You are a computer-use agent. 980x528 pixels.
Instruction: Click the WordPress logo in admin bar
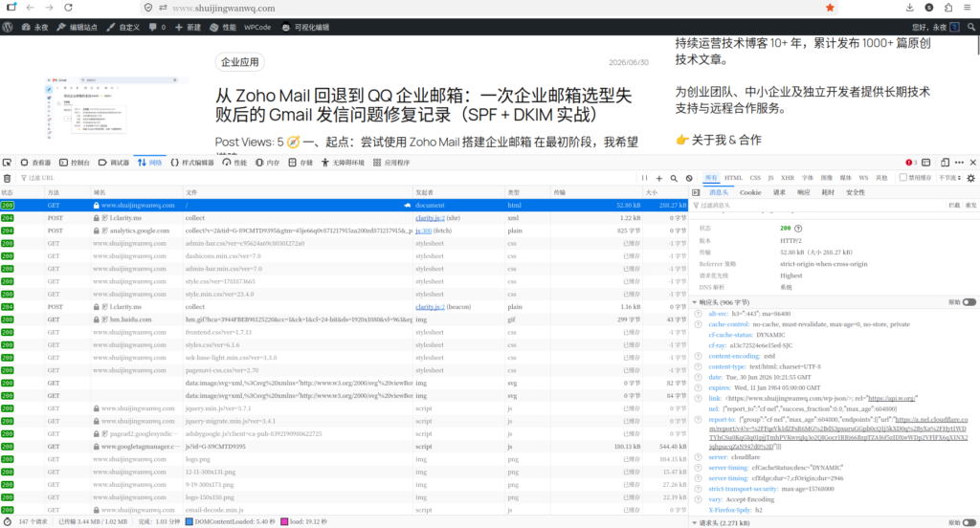8,27
